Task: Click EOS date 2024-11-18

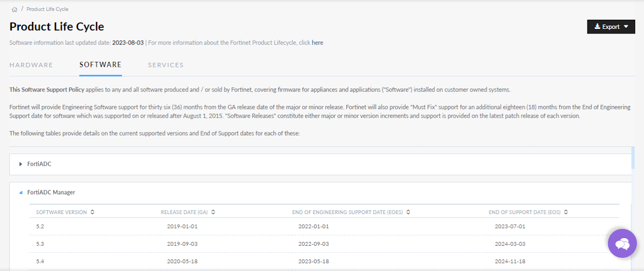Action: click(510, 262)
